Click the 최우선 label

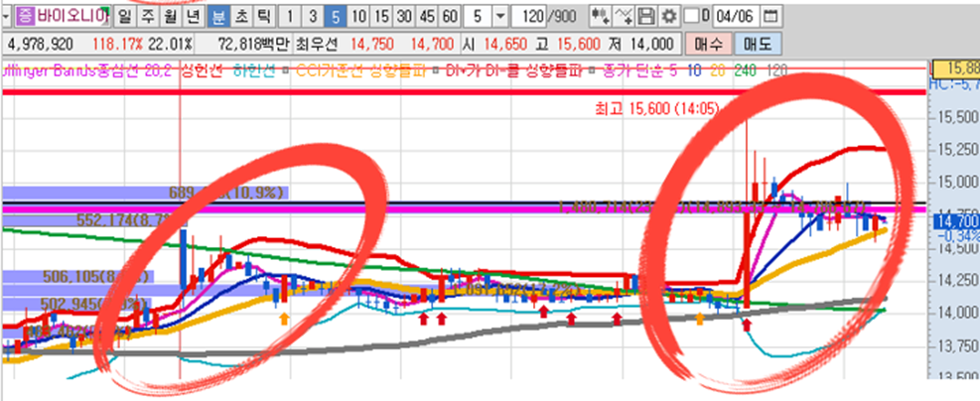click(318, 45)
